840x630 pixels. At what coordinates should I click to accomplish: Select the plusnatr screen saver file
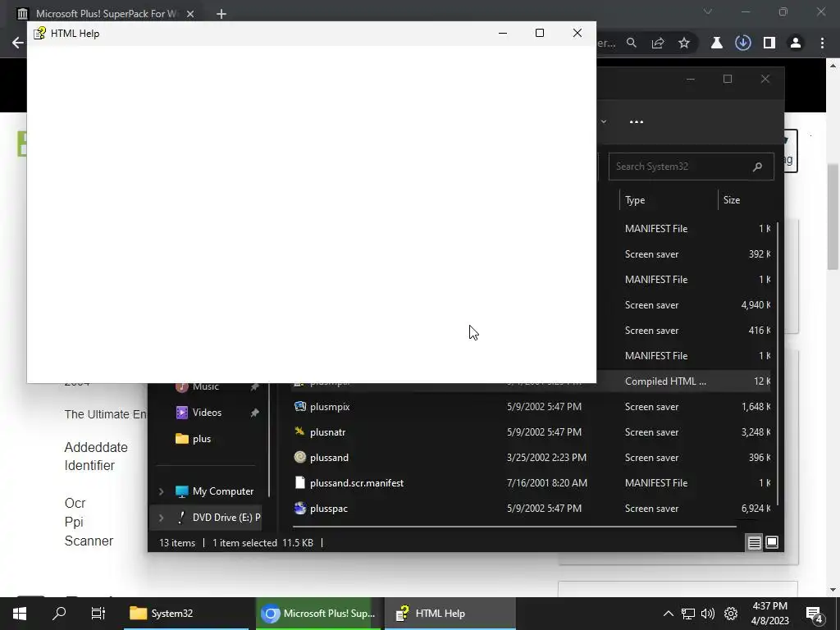coord(327,432)
